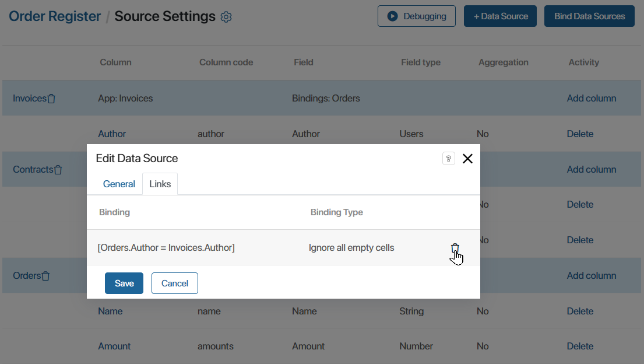Screen dimensions: 644x364
Task: Delete the Orders.Author = Invoices.Author binding
Action: tap(455, 248)
